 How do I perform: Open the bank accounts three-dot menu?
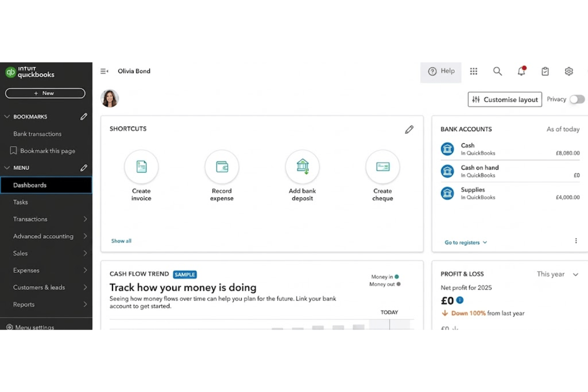576,241
